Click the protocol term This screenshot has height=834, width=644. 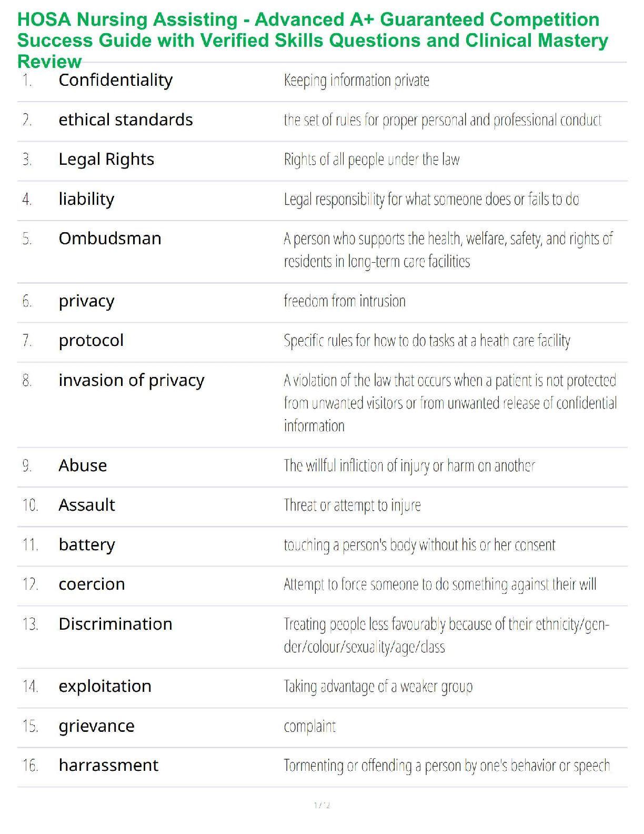[91, 341]
